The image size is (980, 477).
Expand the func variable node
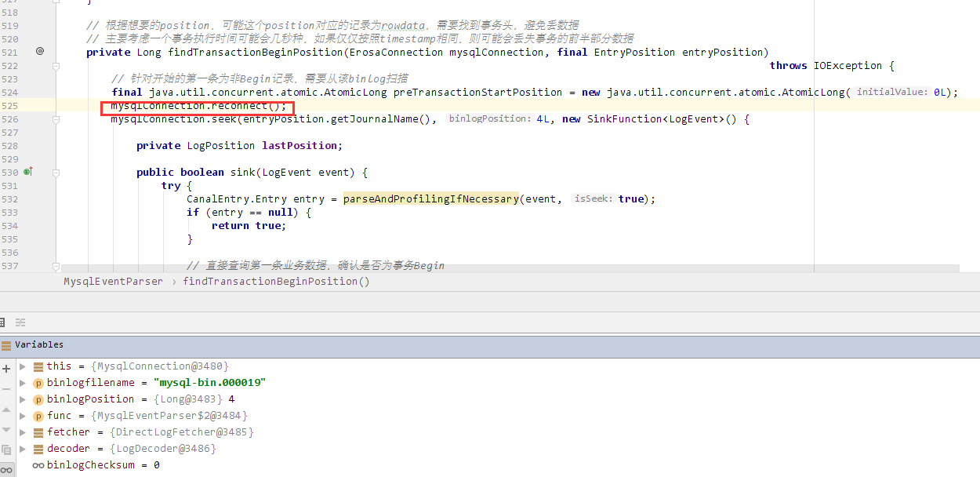pyautogui.click(x=23, y=416)
